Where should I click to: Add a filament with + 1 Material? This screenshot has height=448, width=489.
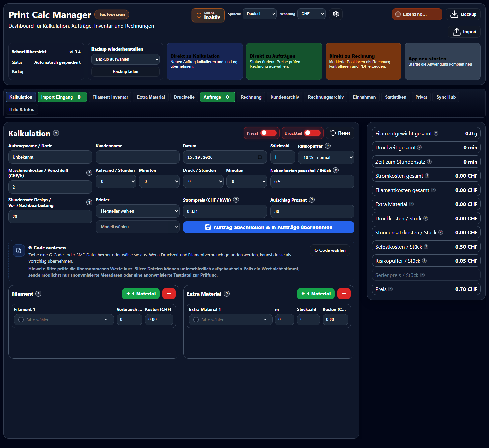point(141,294)
